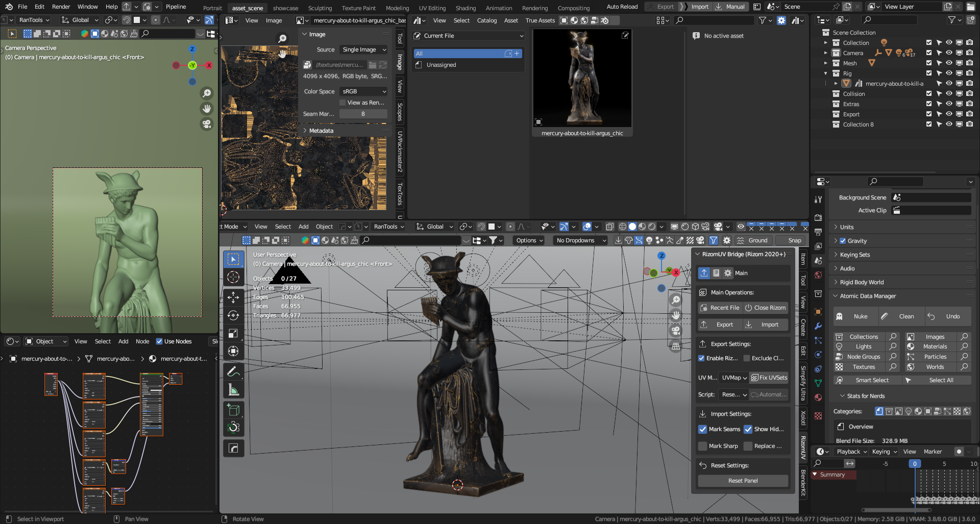Screen dimensions: 980x524
Task: Select the Add Cube tool icon
Action: 234,409
